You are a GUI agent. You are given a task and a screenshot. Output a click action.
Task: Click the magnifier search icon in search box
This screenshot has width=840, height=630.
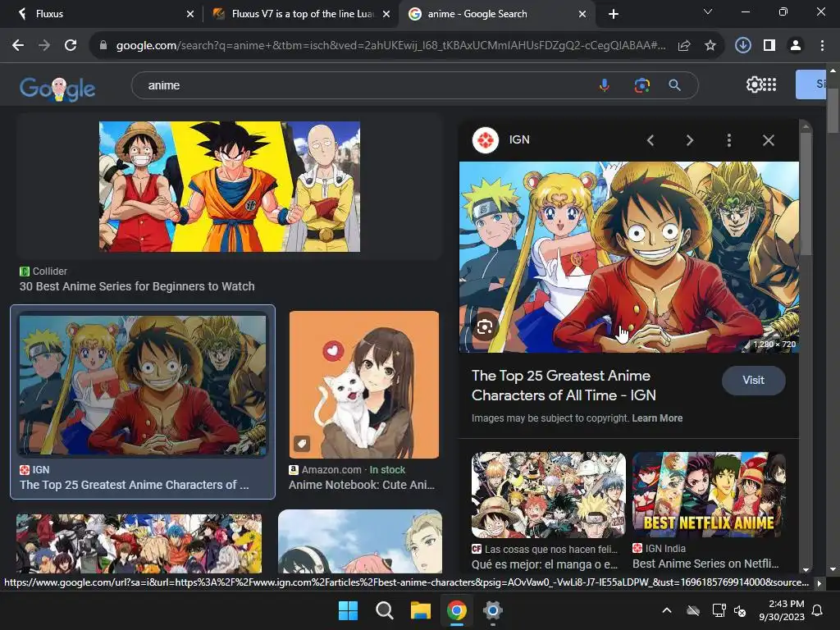[674, 85]
